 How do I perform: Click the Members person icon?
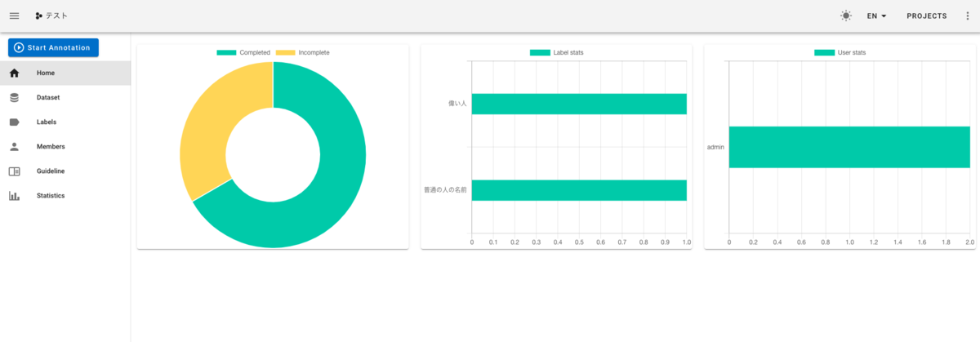click(14, 146)
